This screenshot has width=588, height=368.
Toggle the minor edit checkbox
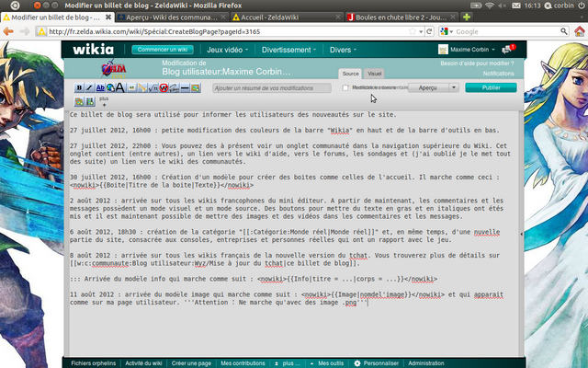click(345, 88)
